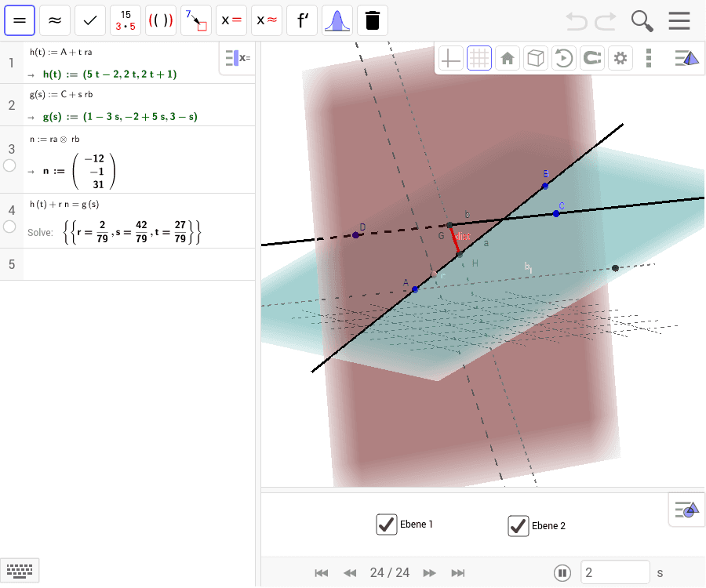Select the exact Solve (x=) tool
The height and width of the screenshot is (588, 706).
231,20
